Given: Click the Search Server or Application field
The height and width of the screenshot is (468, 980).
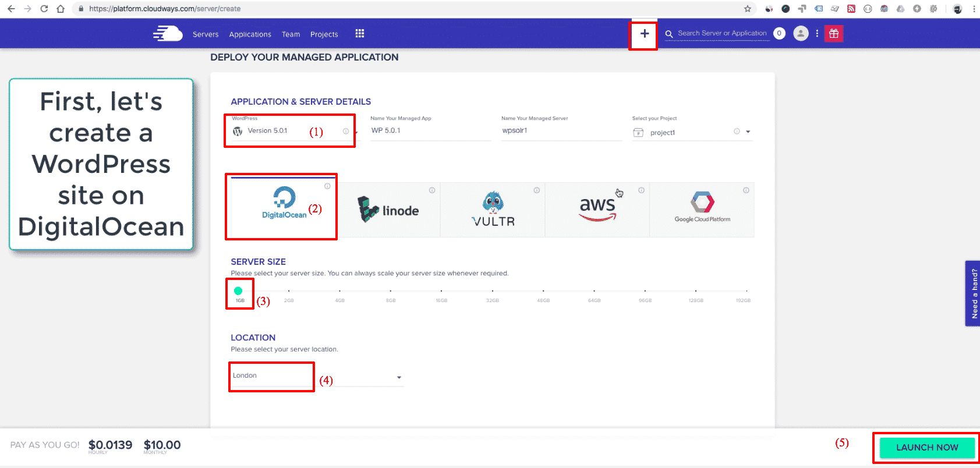Looking at the screenshot, I should click(x=722, y=34).
